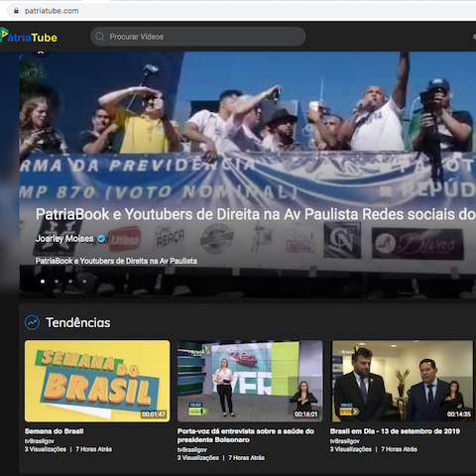
Task: Click the browser address bar showing patriatube.com
Action: tap(241, 11)
